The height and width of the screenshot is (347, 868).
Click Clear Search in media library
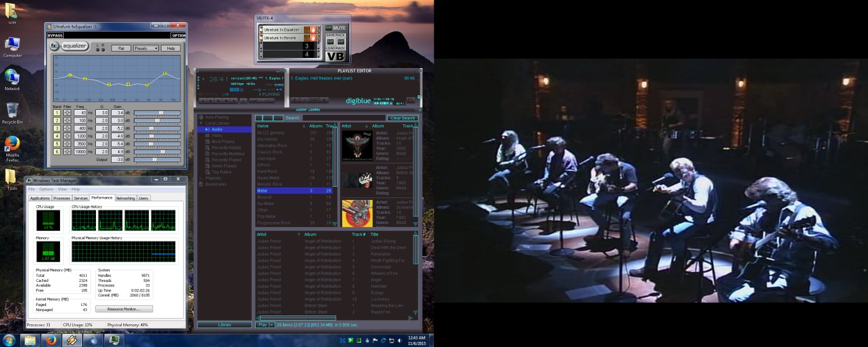(x=402, y=118)
